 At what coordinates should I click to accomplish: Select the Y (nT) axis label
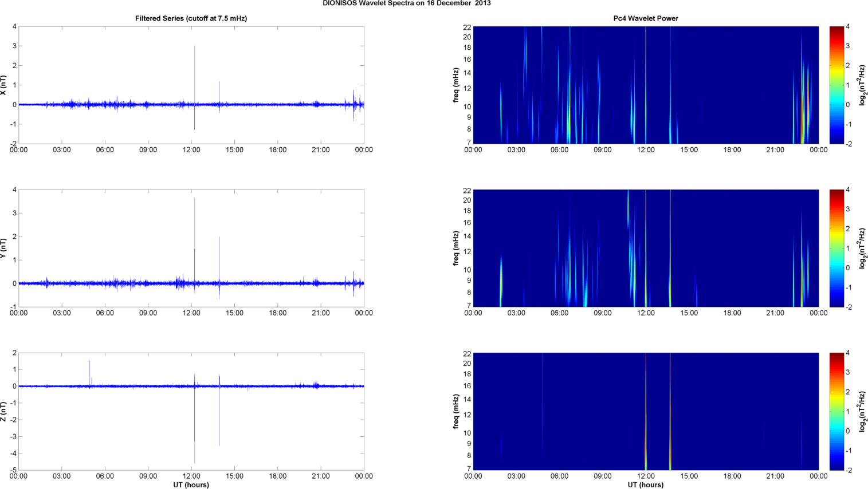click(x=3, y=249)
